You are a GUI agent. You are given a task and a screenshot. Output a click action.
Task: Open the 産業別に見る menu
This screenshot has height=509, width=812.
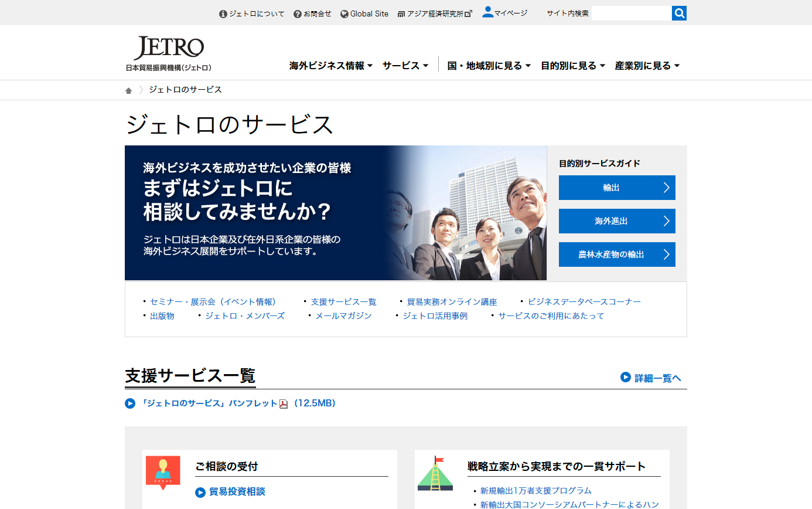647,66
